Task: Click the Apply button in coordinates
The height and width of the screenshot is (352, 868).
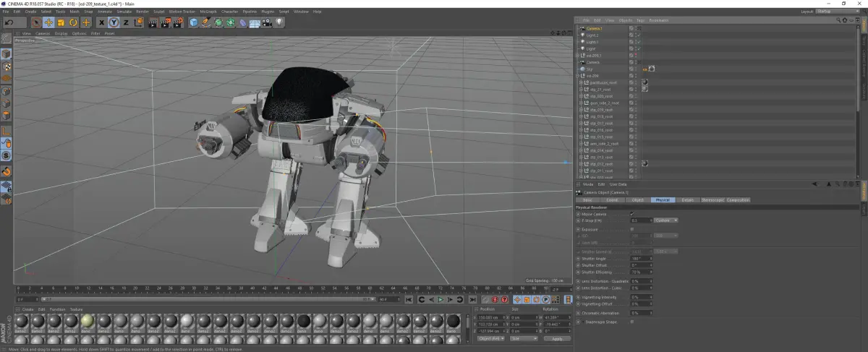Action: (557, 338)
